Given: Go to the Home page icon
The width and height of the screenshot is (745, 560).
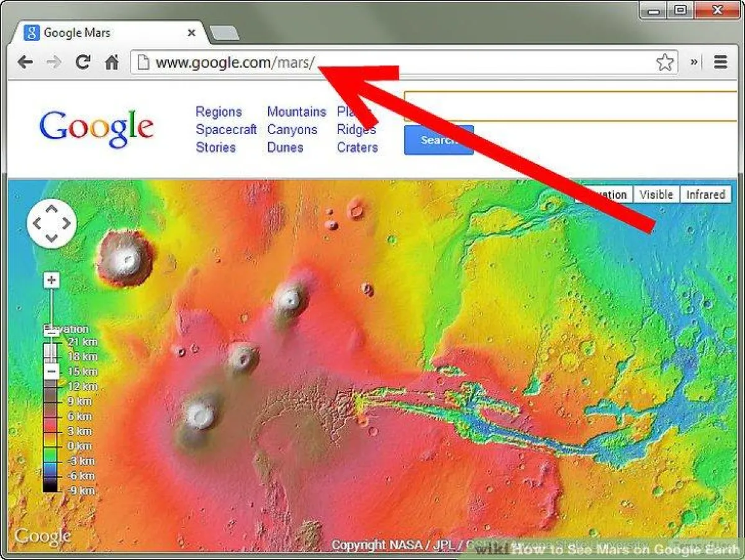Looking at the screenshot, I should pyautogui.click(x=112, y=62).
